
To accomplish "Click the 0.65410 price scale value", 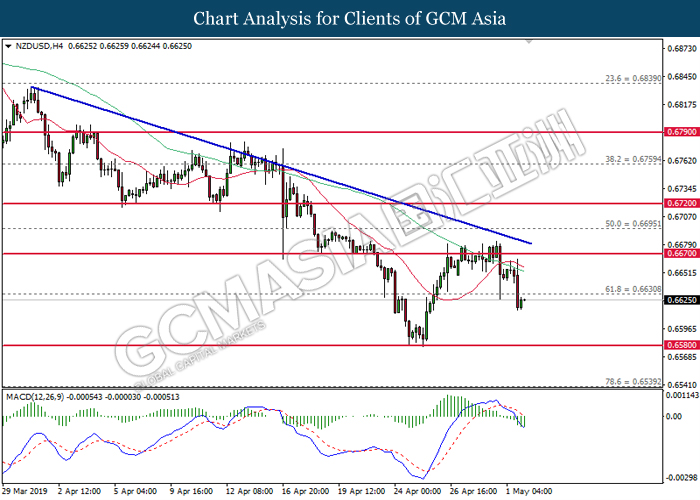I will coord(682,385).
